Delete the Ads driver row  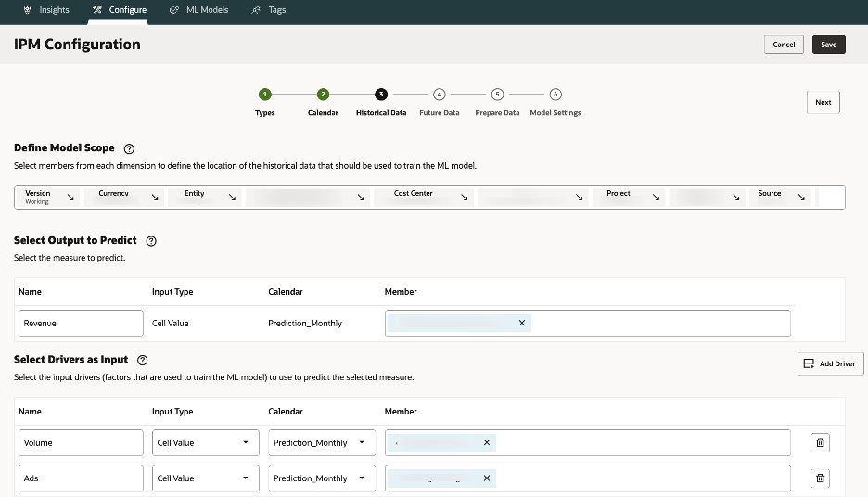click(820, 478)
